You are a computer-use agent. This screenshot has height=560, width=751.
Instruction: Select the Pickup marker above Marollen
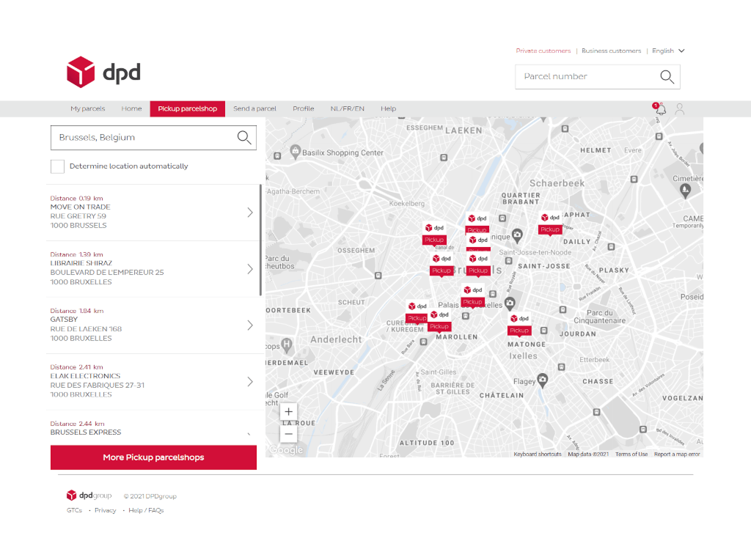pos(439,321)
